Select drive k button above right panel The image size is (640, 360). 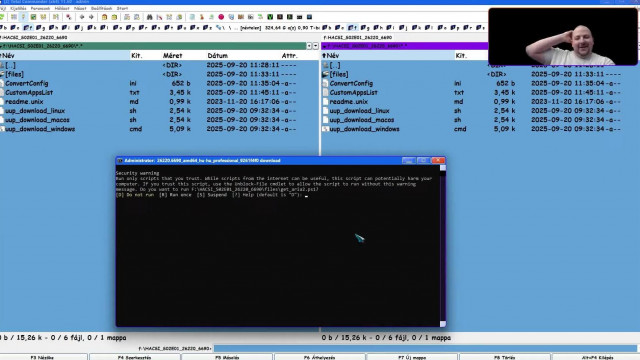pyautogui.click(x=416, y=27)
